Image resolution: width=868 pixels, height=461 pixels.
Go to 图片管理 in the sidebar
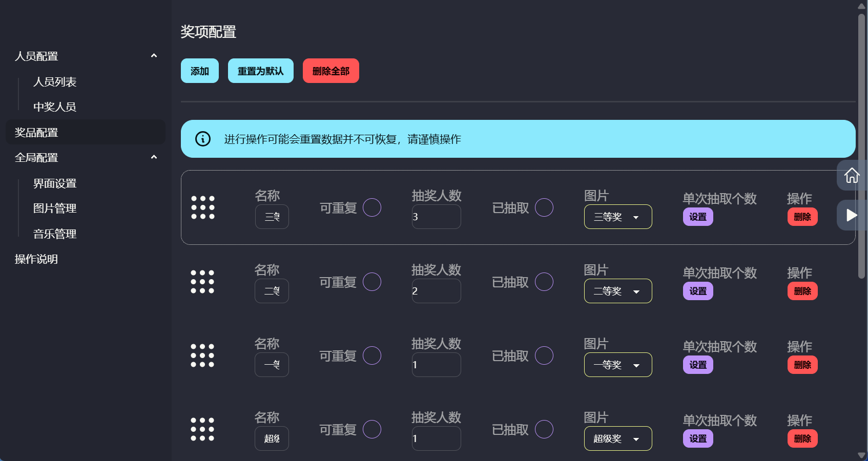(x=55, y=208)
